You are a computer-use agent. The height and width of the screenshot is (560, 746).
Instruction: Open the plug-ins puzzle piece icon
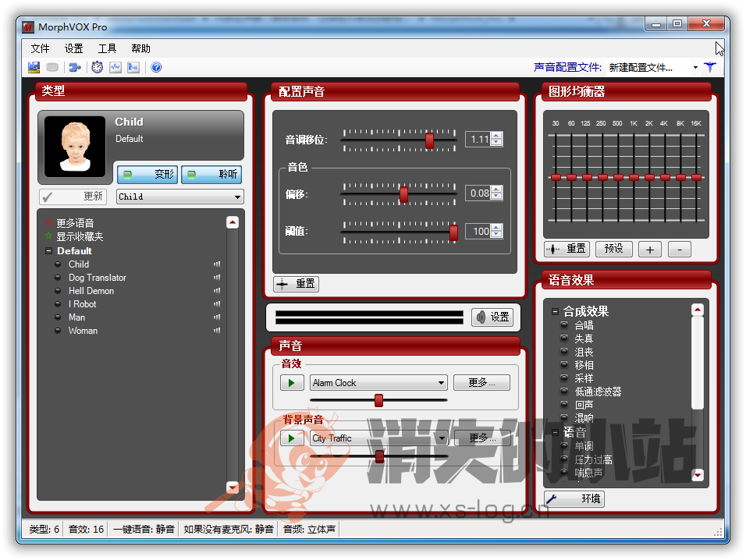click(75, 68)
